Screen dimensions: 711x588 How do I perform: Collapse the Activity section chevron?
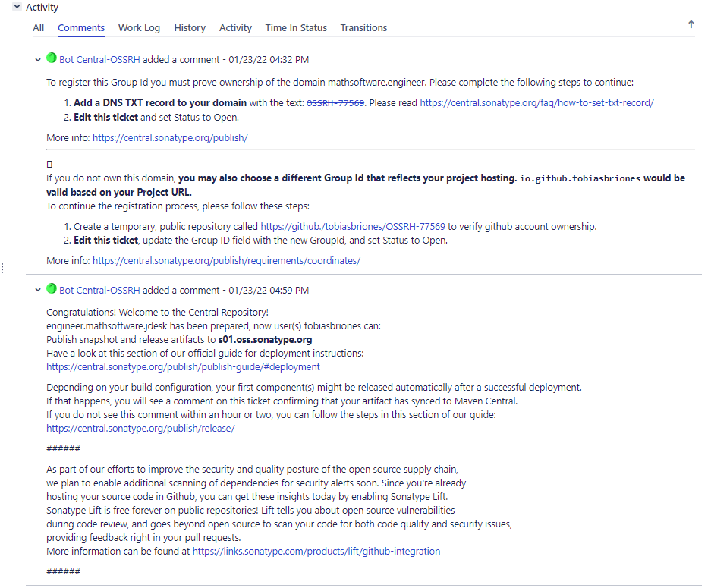click(17, 6)
